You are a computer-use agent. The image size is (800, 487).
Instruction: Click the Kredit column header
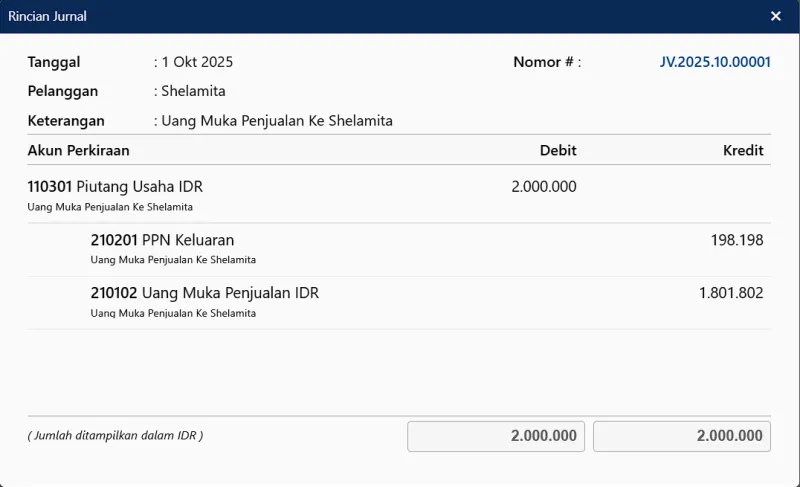pyautogui.click(x=743, y=151)
